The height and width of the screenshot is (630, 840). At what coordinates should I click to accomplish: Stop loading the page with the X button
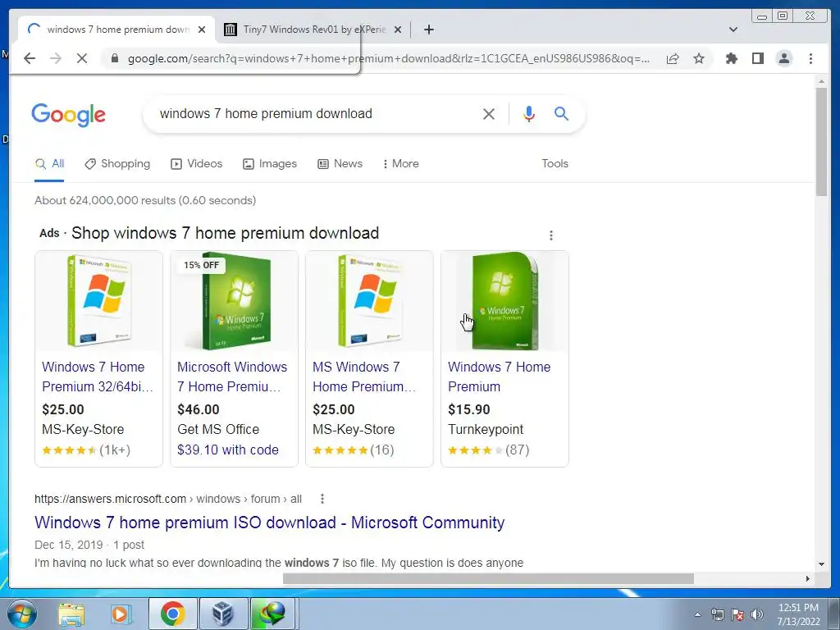point(81,58)
